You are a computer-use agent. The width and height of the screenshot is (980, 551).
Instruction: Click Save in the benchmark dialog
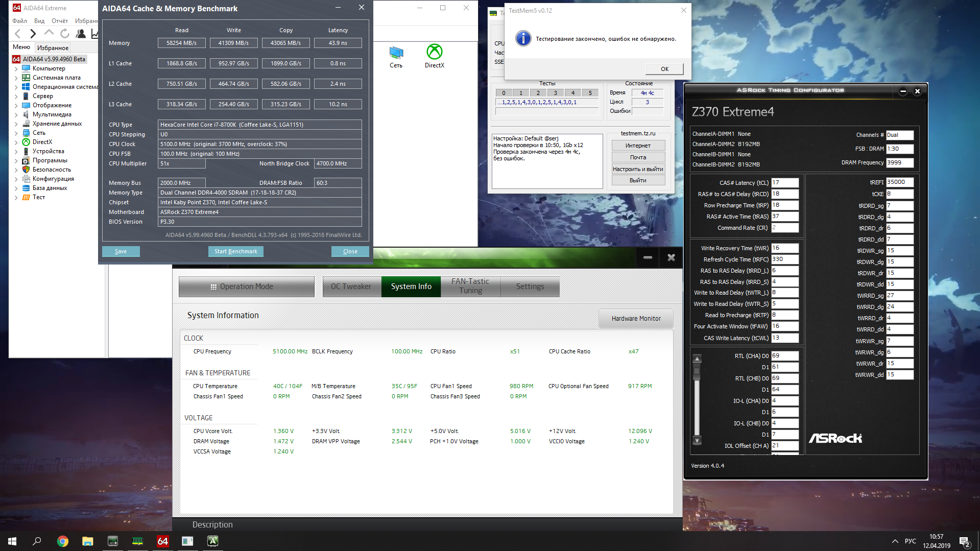(x=121, y=251)
